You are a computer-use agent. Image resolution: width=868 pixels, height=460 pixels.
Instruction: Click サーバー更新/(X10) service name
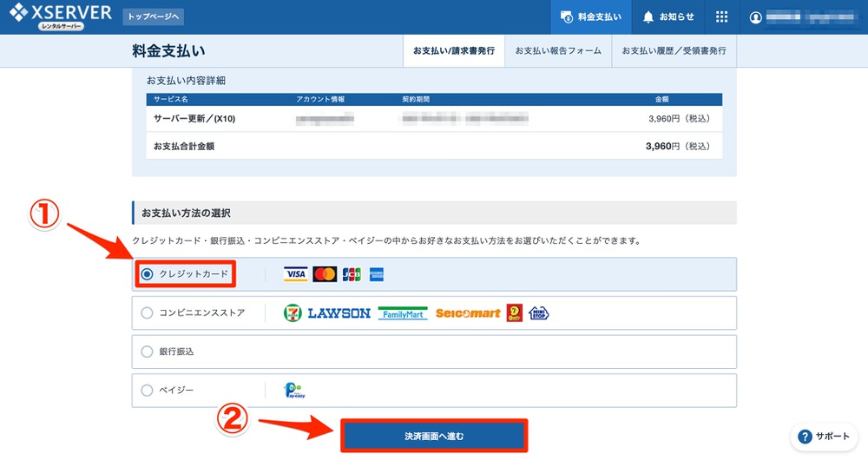point(194,118)
